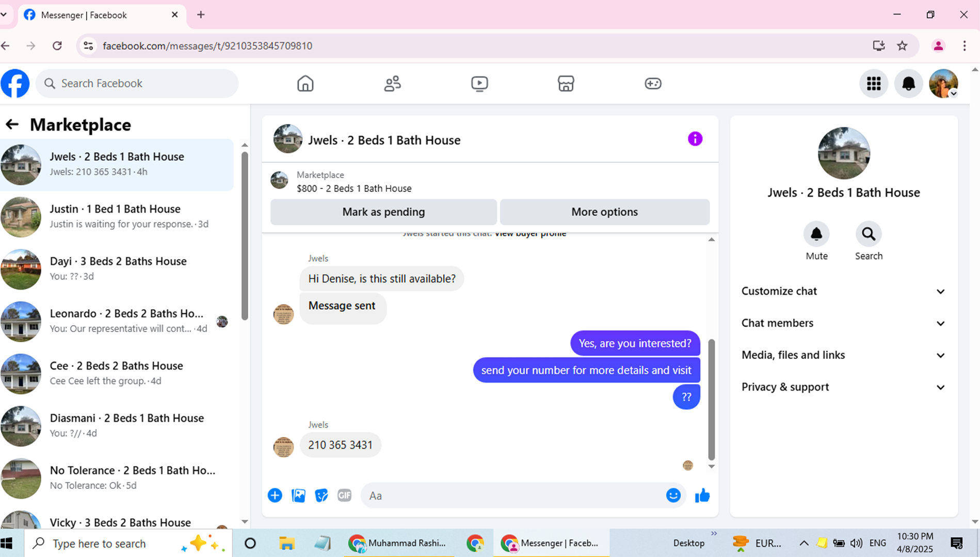Select Messenger | Facebook browser tab
Image resolution: width=980 pixels, height=557 pixels.
tap(102, 15)
